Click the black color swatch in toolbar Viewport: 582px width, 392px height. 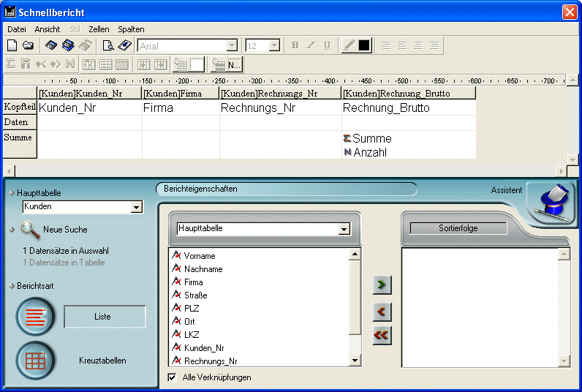coord(364,45)
